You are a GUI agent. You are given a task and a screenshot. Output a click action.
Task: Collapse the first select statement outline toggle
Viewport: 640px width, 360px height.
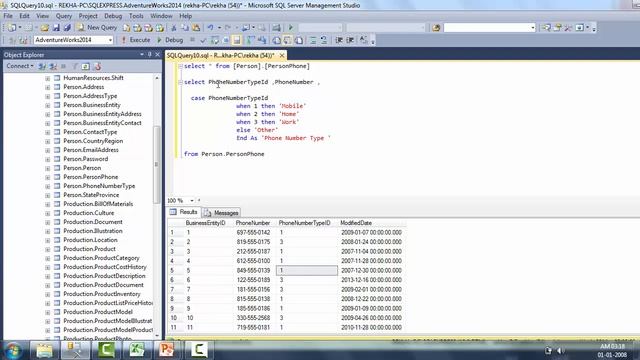[x=180, y=66]
